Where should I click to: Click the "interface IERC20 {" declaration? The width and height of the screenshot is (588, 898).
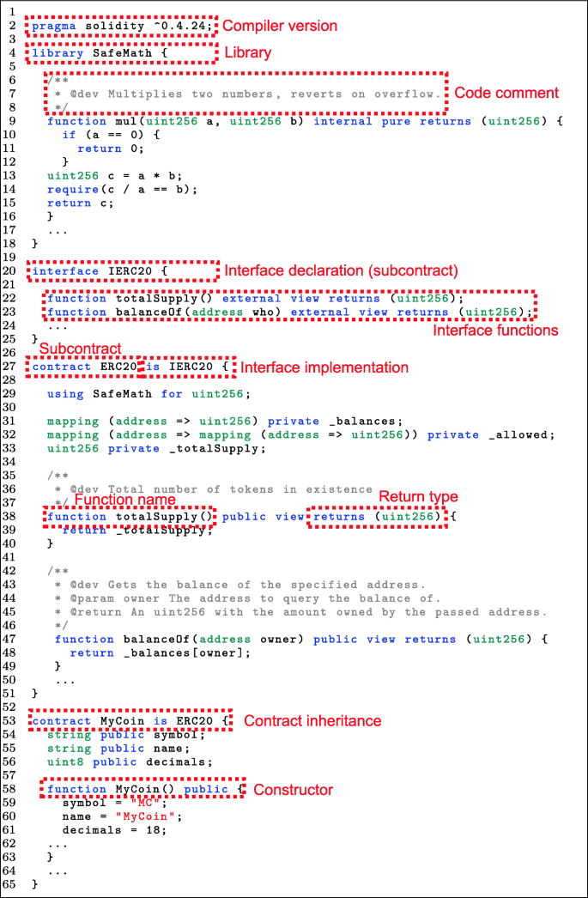[x=100, y=271]
